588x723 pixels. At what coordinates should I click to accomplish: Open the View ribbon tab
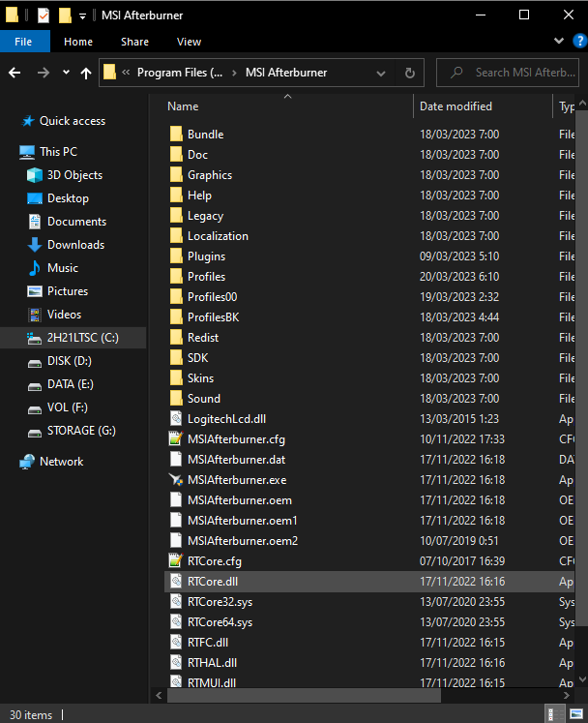point(189,42)
